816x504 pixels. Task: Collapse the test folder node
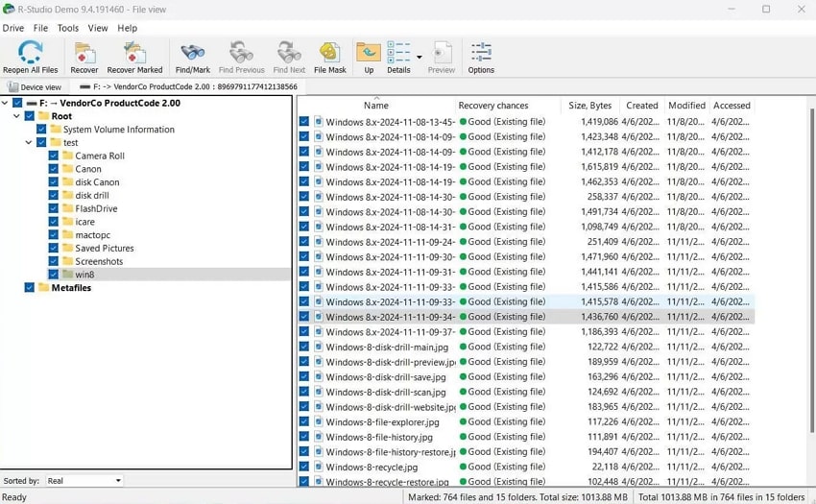click(x=29, y=142)
